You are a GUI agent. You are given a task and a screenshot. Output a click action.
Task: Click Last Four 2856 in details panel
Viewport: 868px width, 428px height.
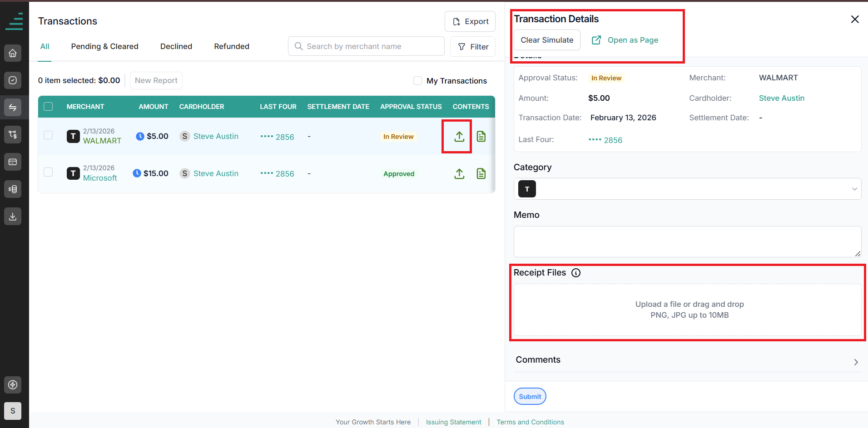pyautogui.click(x=605, y=140)
